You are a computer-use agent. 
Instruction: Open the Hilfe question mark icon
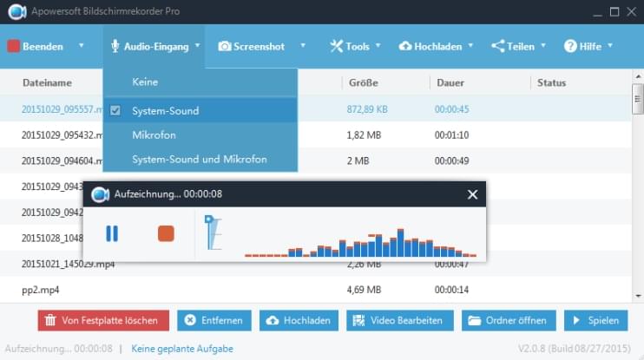tap(570, 46)
